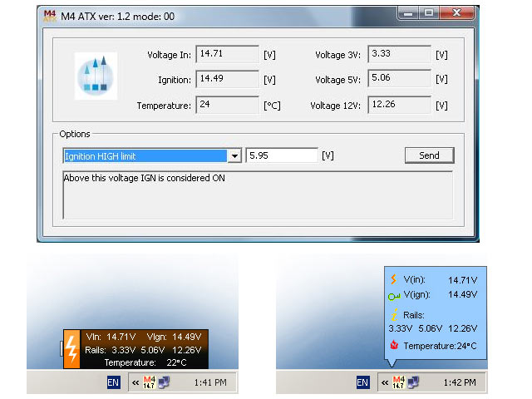Click the M4 ATX title bar logo icon

point(50,16)
